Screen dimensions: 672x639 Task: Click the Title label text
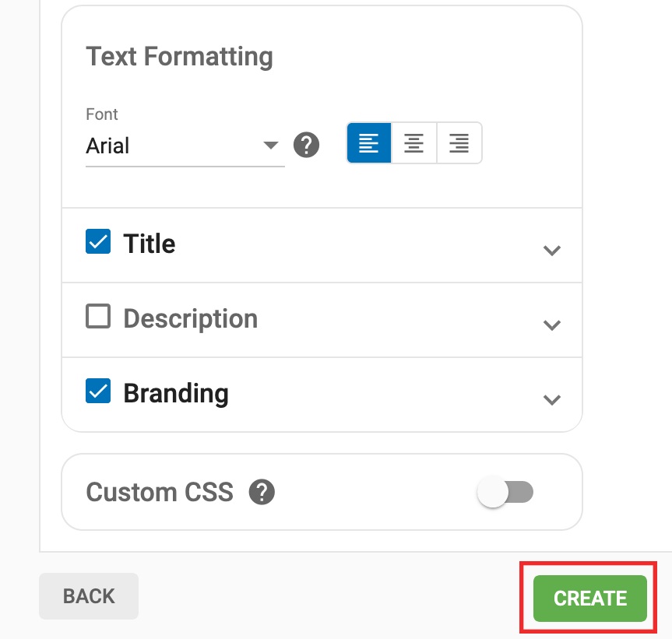click(x=150, y=244)
